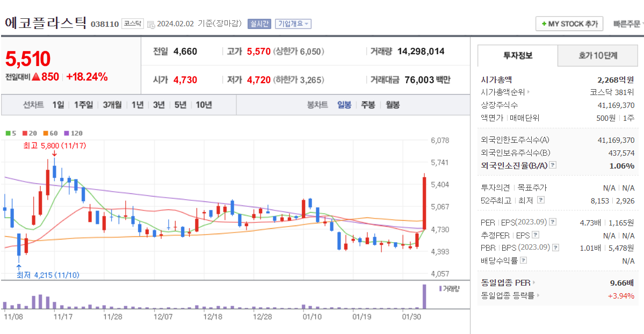Select the 월봉 candle chart
This screenshot has width=644, height=334.
point(393,105)
